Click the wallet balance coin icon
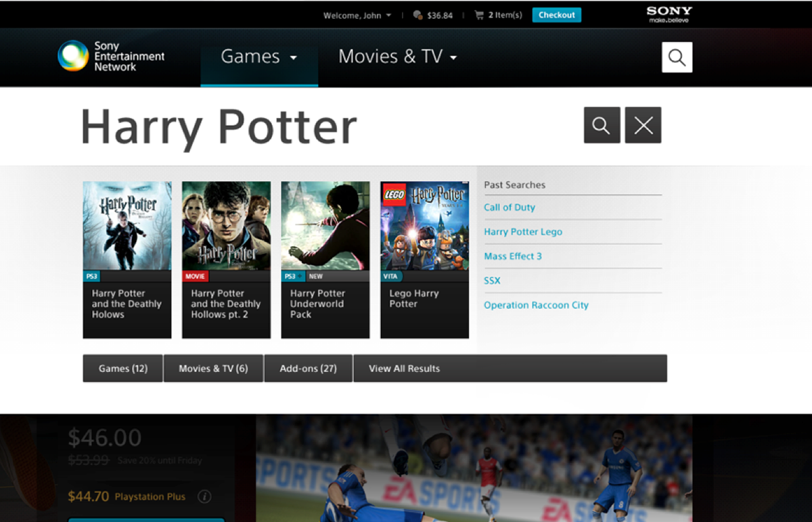This screenshot has height=522, width=812. [x=418, y=15]
